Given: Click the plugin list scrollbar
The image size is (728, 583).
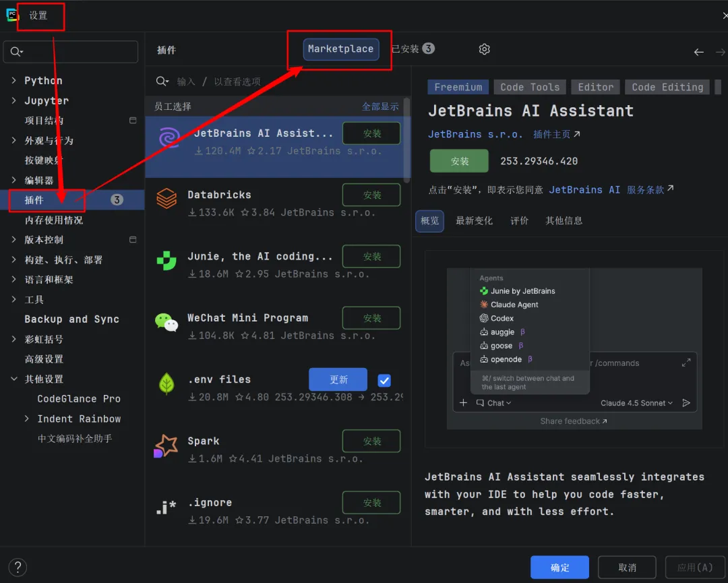Looking at the screenshot, I should [x=406, y=140].
